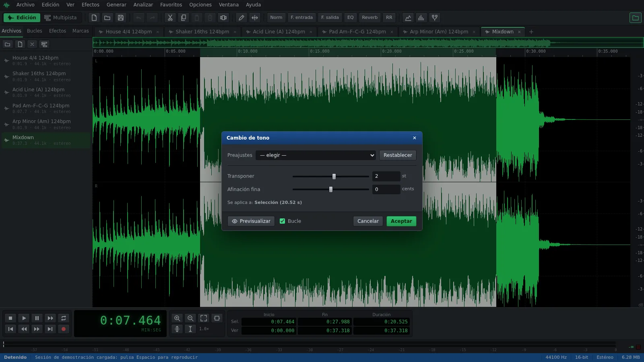Click the Afinación fina slider handle

point(331,189)
